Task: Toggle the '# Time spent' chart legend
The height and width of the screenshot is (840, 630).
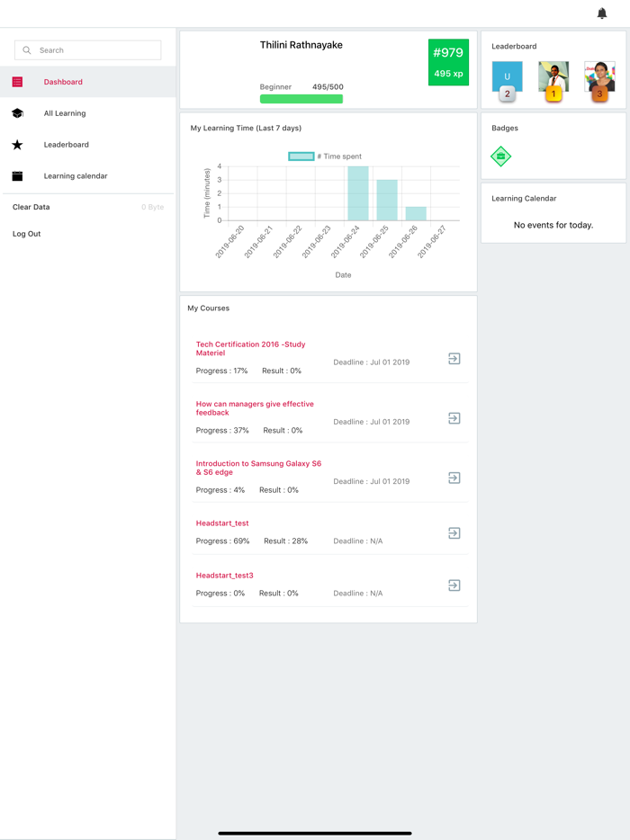Action: (x=325, y=156)
